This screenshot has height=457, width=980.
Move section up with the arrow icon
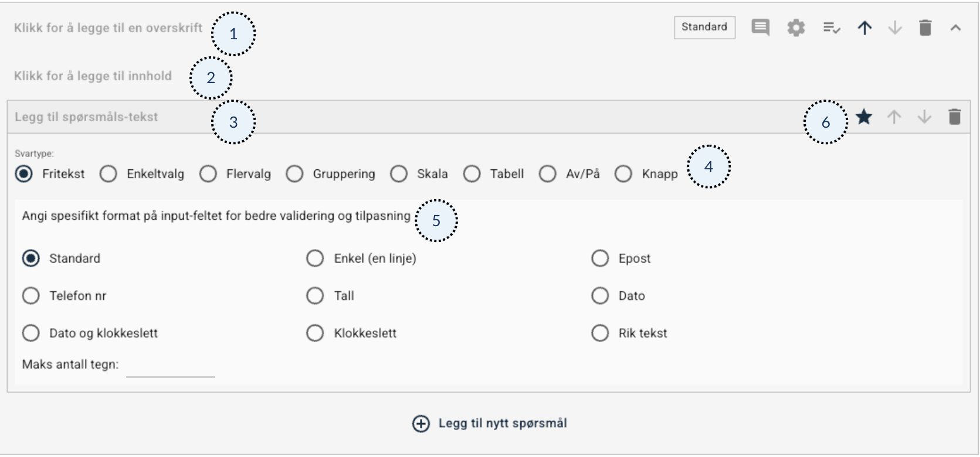coord(864,28)
